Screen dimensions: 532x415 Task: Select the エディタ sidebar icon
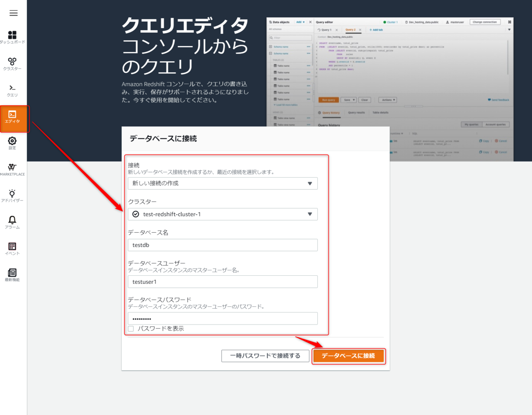pos(12,114)
